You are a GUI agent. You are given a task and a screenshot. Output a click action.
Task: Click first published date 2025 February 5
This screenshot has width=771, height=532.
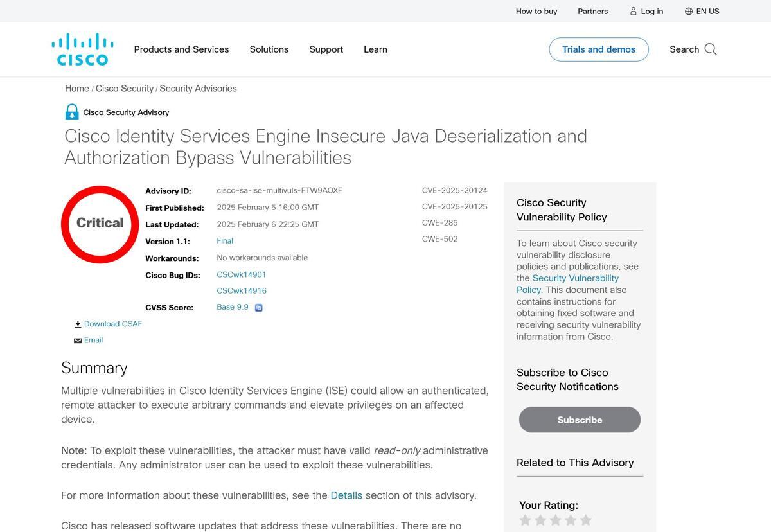pyautogui.click(x=268, y=208)
